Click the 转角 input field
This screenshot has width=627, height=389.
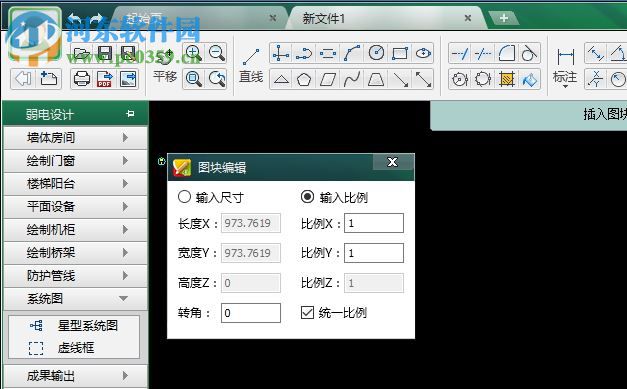(x=251, y=313)
